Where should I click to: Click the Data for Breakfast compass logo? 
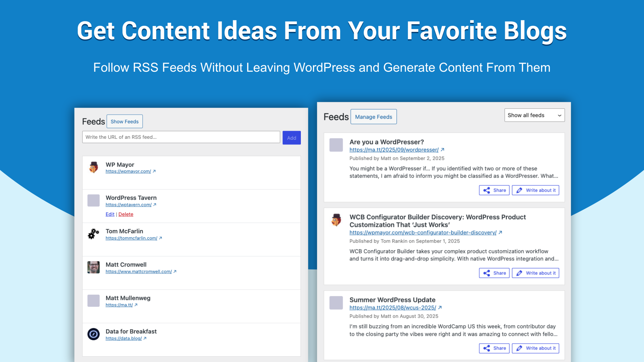(x=94, y=334)
